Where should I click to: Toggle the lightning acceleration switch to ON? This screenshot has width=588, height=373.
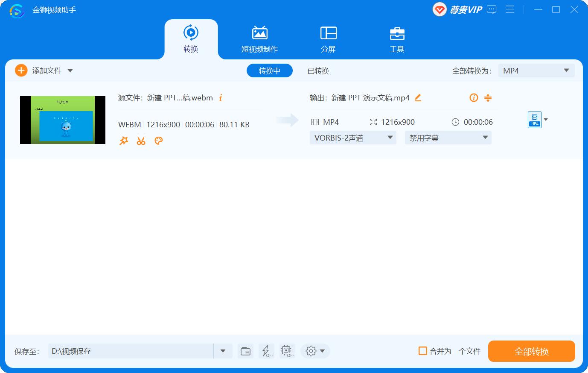click(x=266, y=351)
